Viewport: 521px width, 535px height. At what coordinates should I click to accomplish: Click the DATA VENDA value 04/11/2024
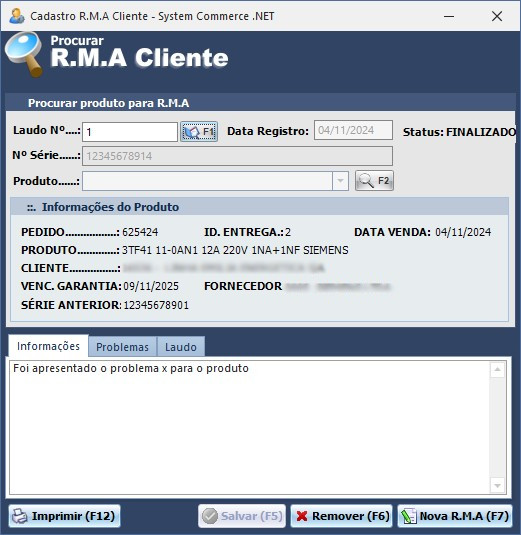click(x=463, y=232)
